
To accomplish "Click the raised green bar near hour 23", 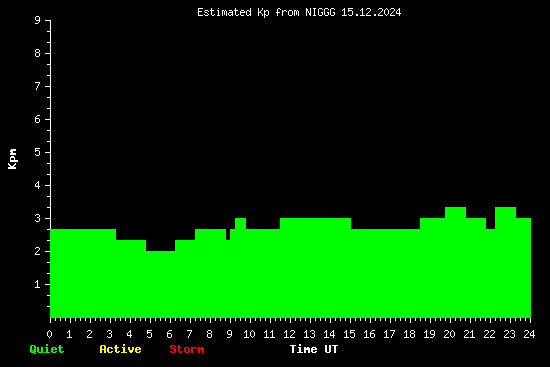I will [505, 262].
